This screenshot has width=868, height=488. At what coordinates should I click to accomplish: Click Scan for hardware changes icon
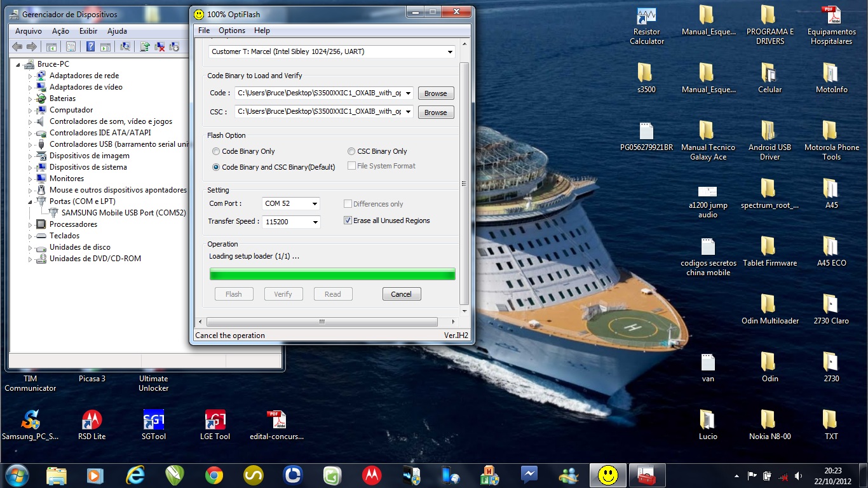125,46
